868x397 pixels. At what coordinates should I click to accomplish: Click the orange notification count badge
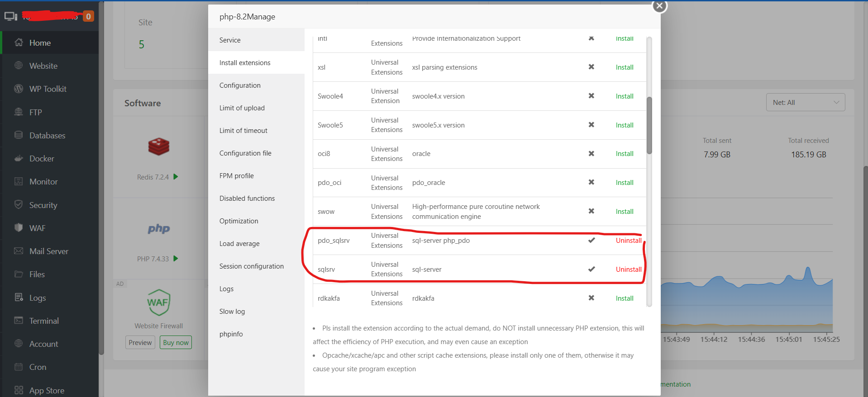coord(88,17)
